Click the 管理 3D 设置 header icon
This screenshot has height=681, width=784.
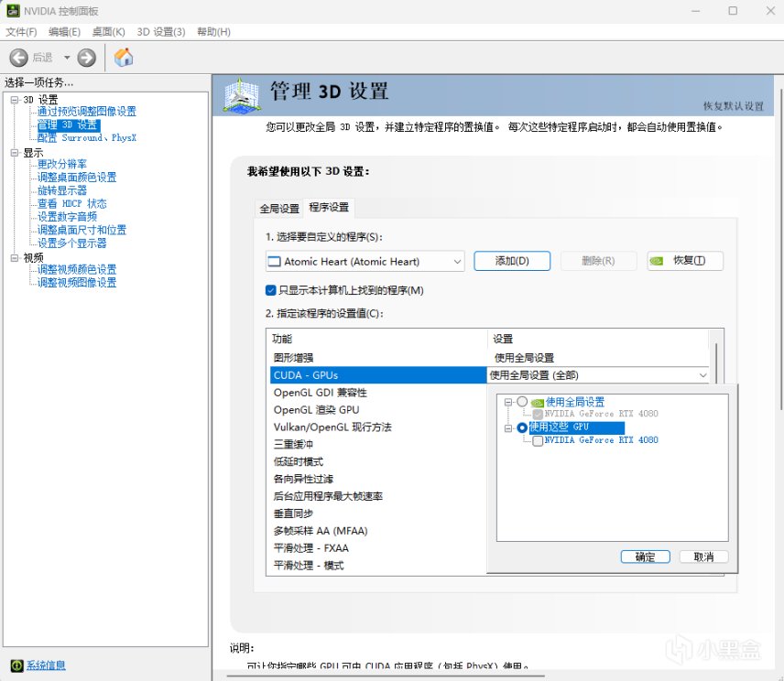(242, 95)
